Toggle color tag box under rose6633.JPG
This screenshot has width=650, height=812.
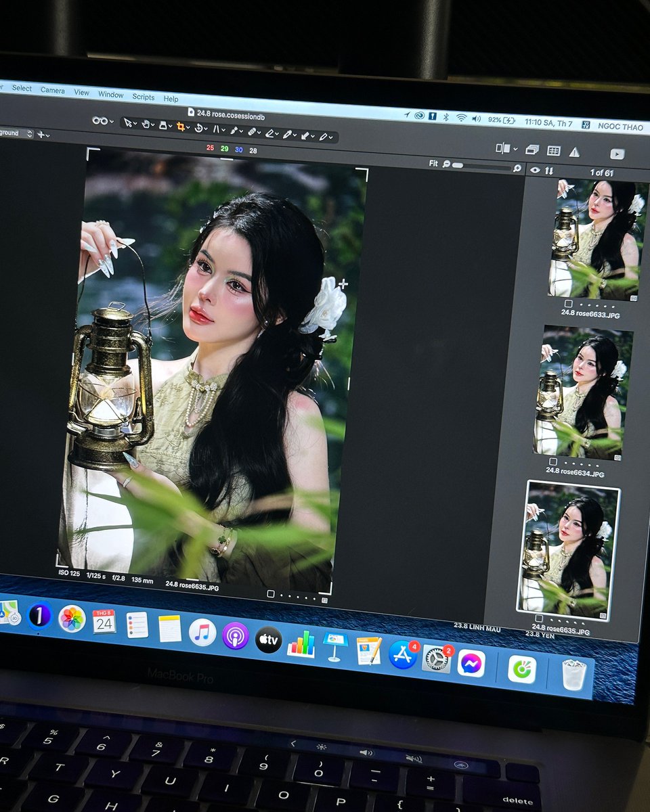click(568, 304)
